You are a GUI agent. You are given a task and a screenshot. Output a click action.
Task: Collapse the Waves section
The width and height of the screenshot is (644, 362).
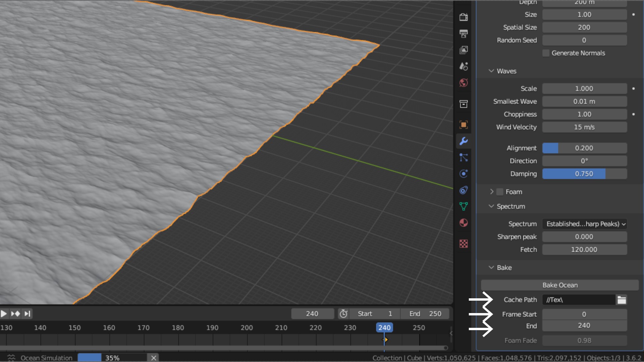pos(491,71)
